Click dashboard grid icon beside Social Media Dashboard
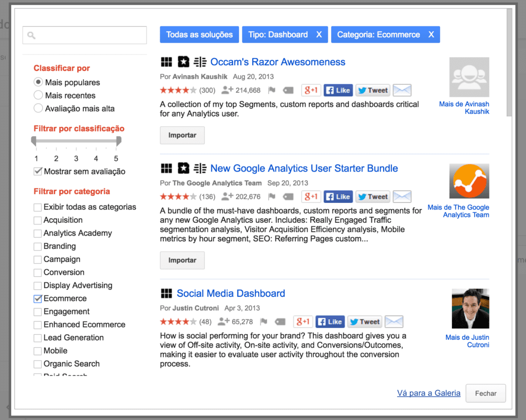 point(166,293)
